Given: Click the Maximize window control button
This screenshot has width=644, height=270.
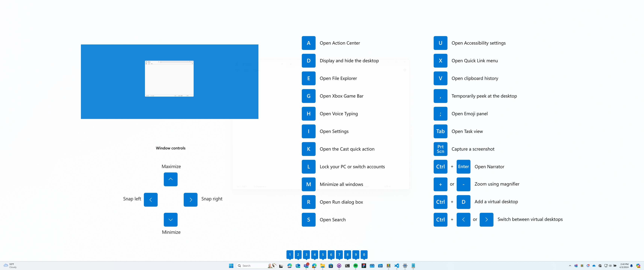Looking at the screenshot, I should coord(170,179).
